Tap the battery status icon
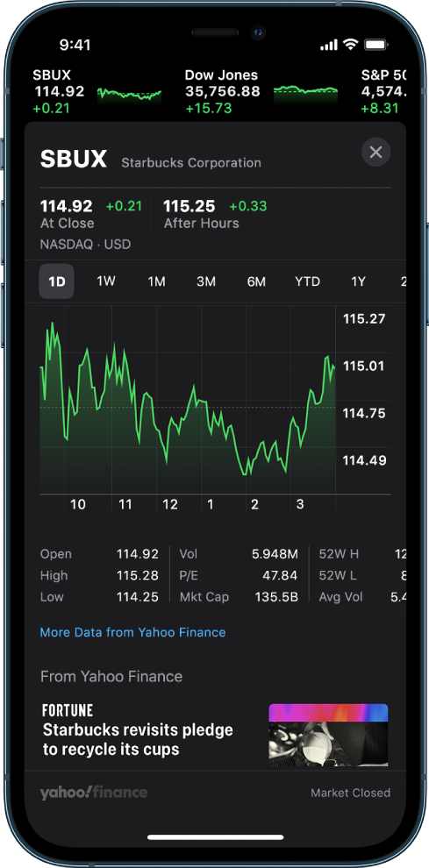Screen dimensions: 429x868 375,45
